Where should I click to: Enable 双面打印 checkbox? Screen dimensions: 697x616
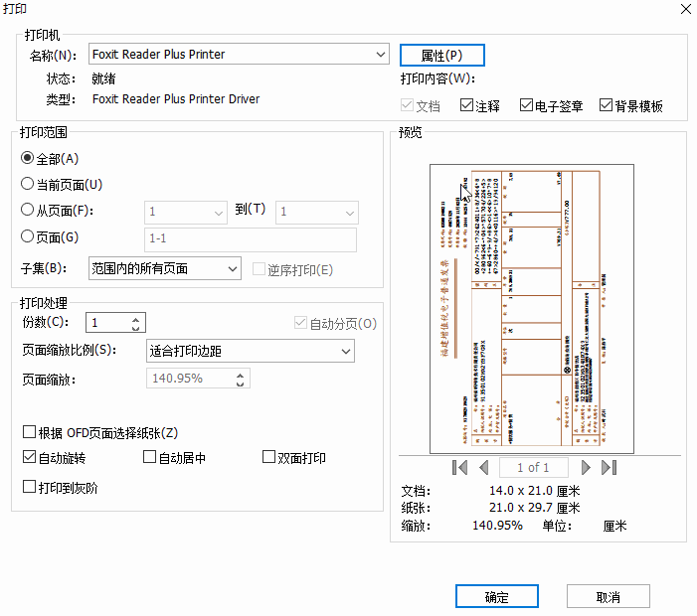coord(268,458)
